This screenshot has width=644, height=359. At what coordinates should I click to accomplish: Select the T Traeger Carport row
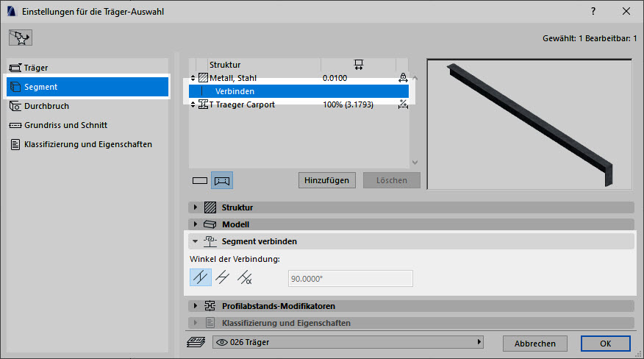pos(298,104)
